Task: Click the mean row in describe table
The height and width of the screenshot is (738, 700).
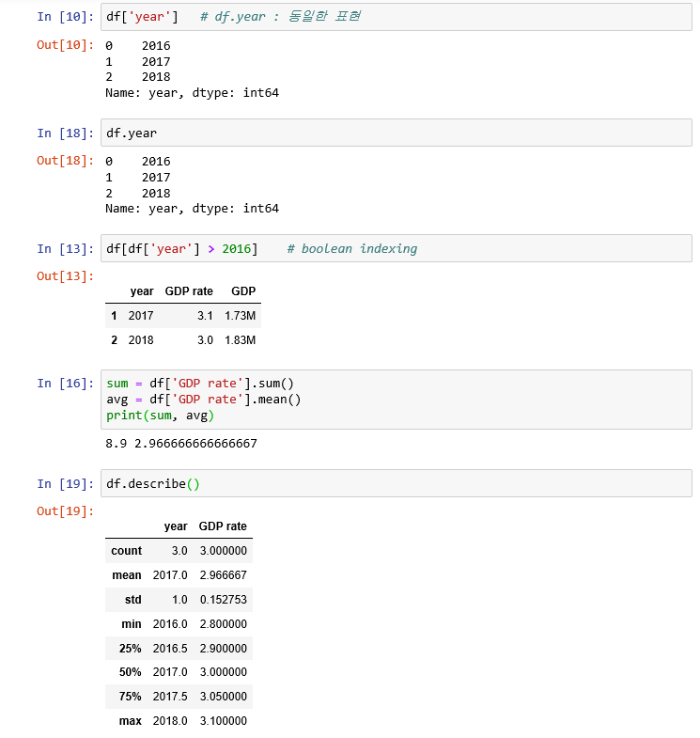Action: (x=179, y=575)
